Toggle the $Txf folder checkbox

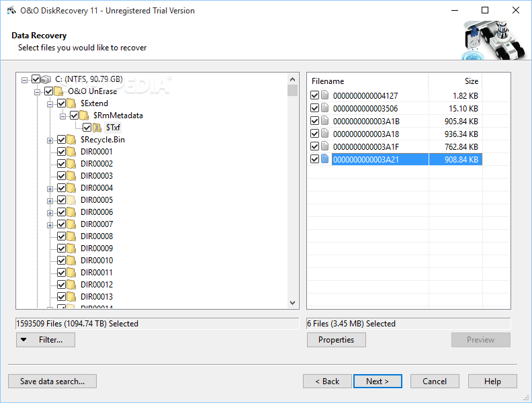click(x=87, y=128)
